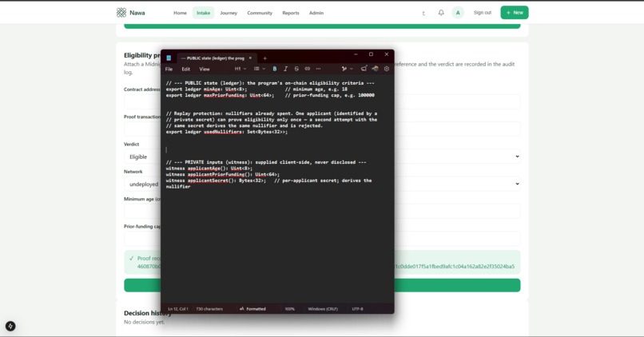Screen dimensions: 644x337
Task: Insert a link using Notepad's link icon
Action: [x=307, y=69]
